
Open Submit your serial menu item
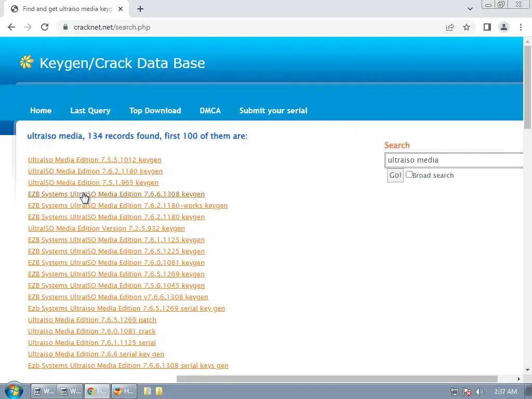coord(273,111)
